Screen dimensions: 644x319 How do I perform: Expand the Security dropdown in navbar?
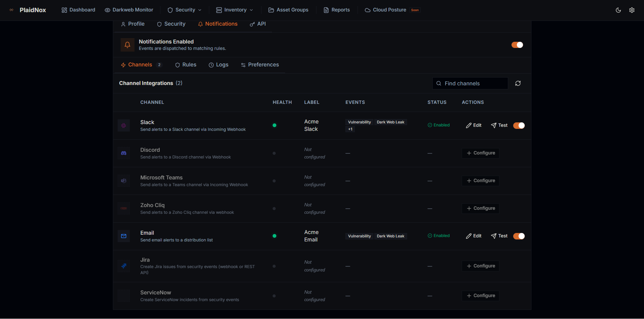coord(185,10)
